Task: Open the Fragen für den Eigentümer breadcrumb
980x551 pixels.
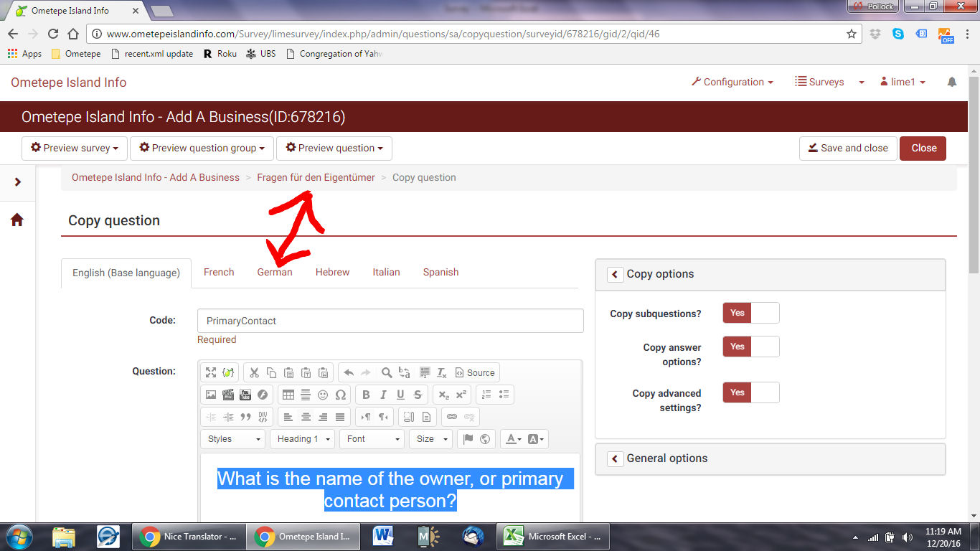Action: [x=316, y=178]
